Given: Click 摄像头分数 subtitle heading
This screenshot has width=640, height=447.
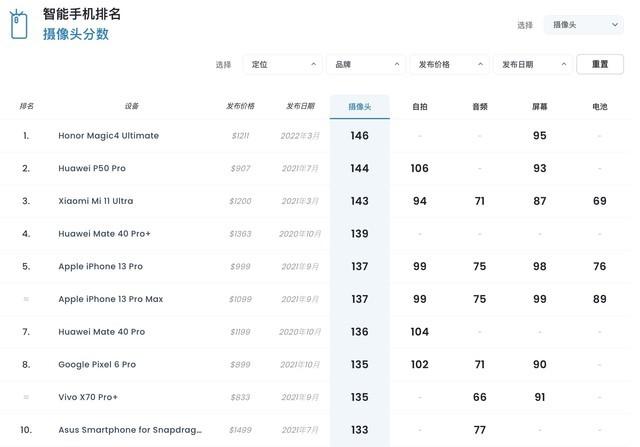Looking at the screenshot, I should (76, 34).
